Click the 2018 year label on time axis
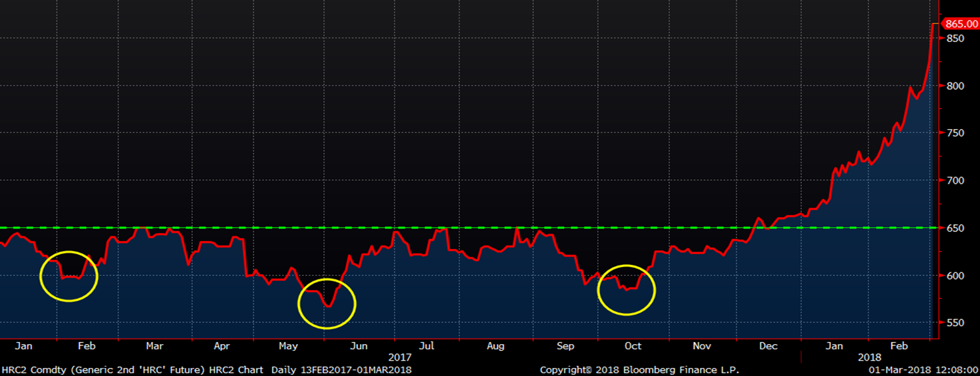This screenshot has height=376, width=980. point(867,357)
